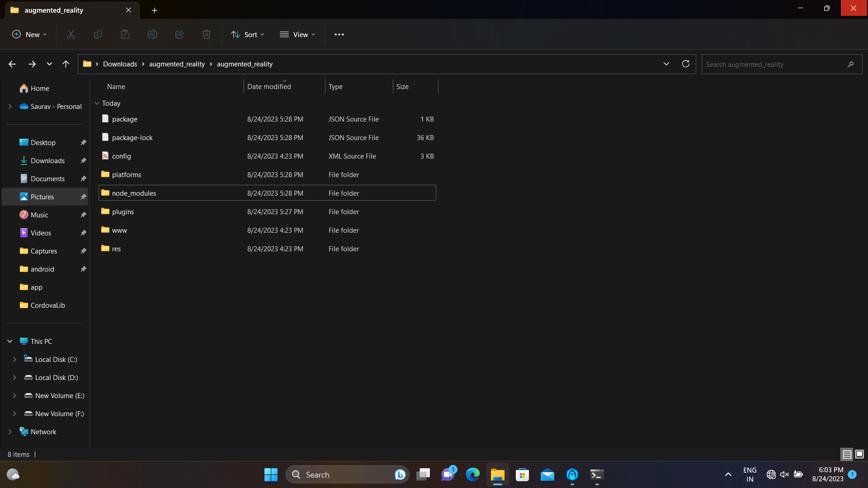The image size is (868, 488).
Task: Open recent locations dropdown arrow
Action: [x=49, y=64]
